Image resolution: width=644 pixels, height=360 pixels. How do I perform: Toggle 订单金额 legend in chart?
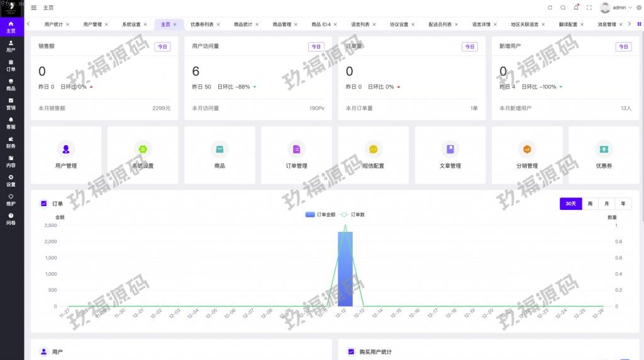pos(321,215)
